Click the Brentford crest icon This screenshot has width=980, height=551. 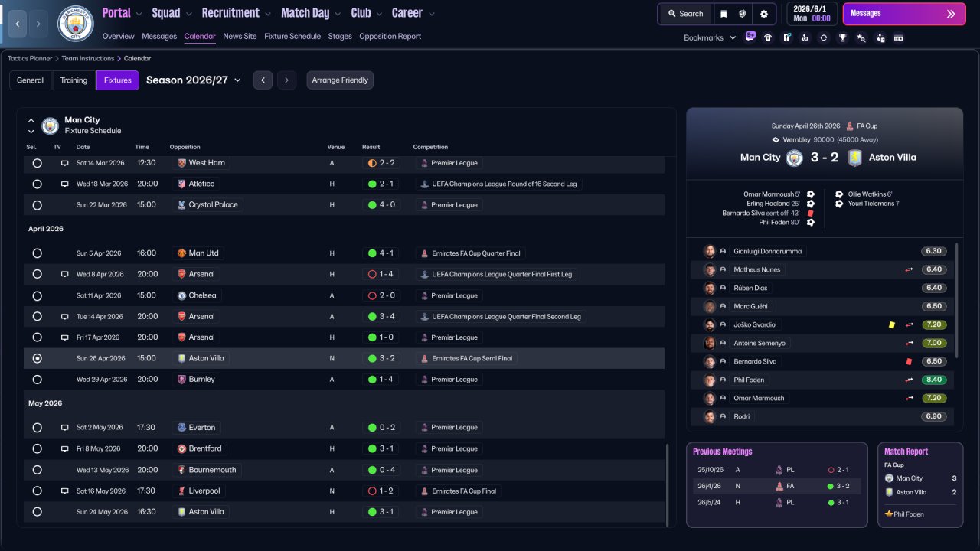181,449
